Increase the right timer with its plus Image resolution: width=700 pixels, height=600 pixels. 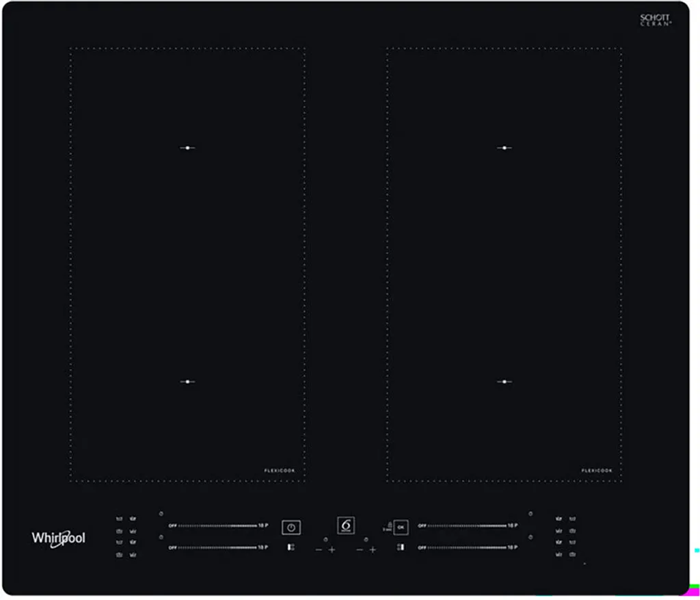click(373, 550)
